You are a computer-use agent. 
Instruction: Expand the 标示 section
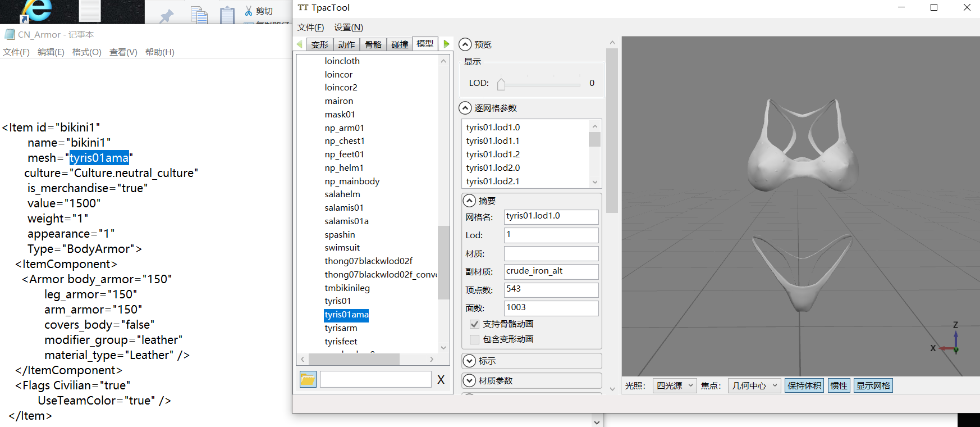coord(469,361)
